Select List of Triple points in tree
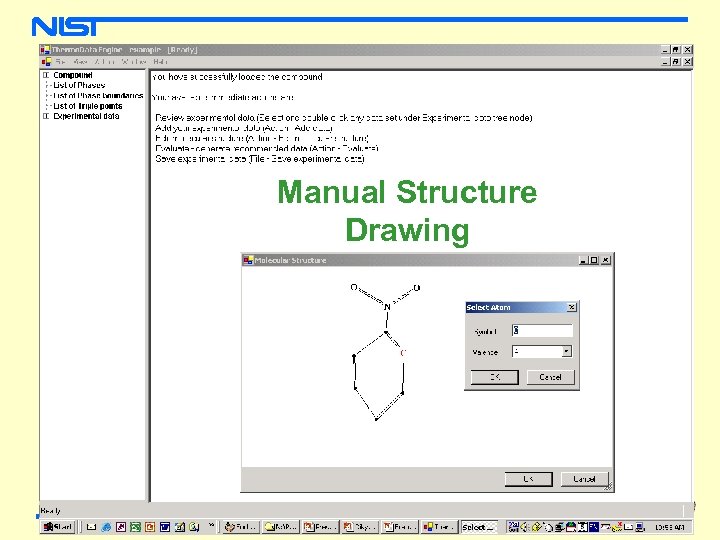 [88, 106]
